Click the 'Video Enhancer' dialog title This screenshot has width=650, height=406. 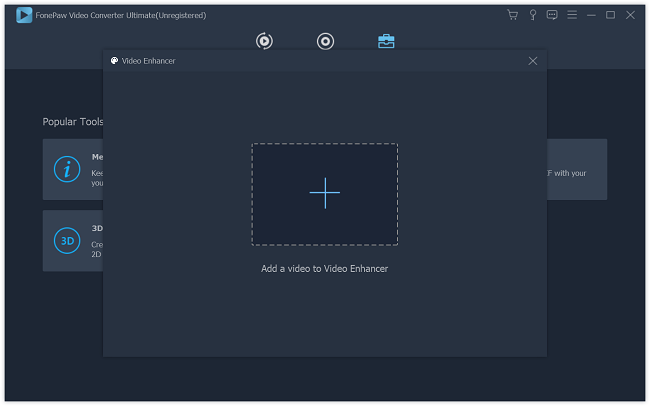pos(148,61)
